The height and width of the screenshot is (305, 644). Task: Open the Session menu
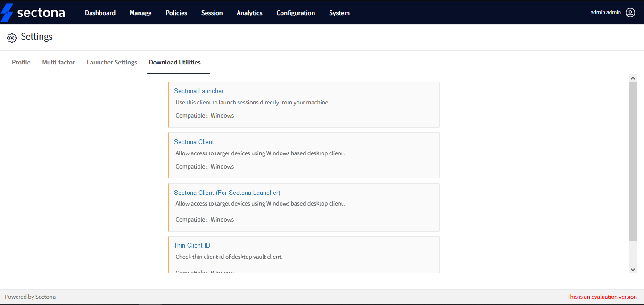click(x=212, y=13)
